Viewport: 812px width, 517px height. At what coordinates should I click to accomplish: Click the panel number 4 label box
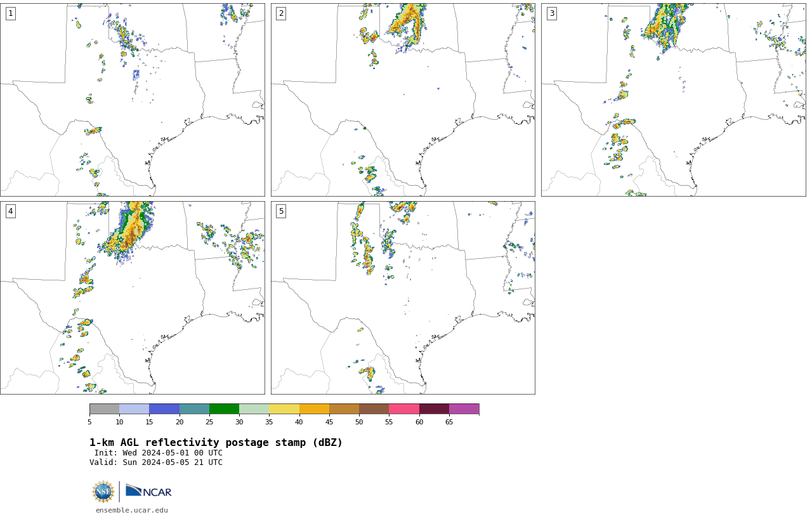10,211
